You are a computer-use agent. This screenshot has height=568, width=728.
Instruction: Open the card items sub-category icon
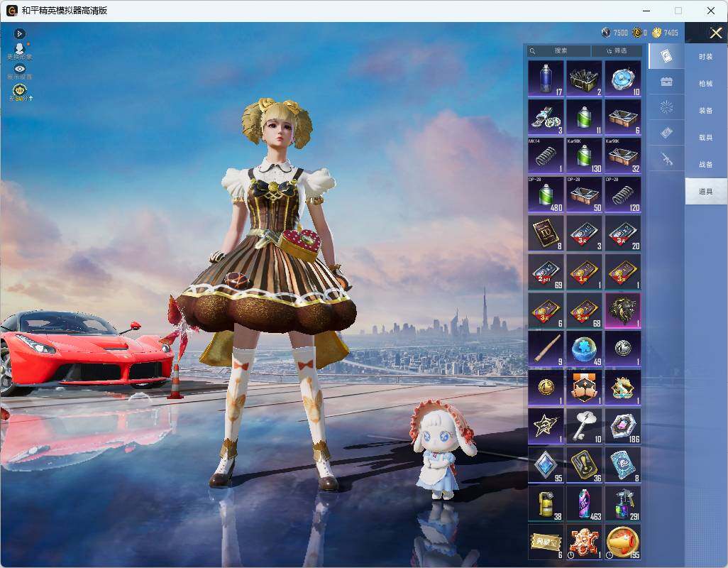click(666, 56)
